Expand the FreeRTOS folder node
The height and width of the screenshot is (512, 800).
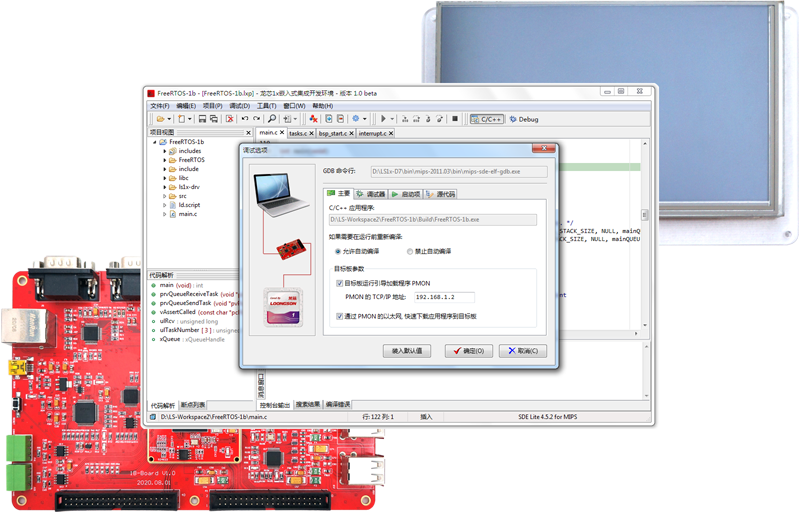165,160
